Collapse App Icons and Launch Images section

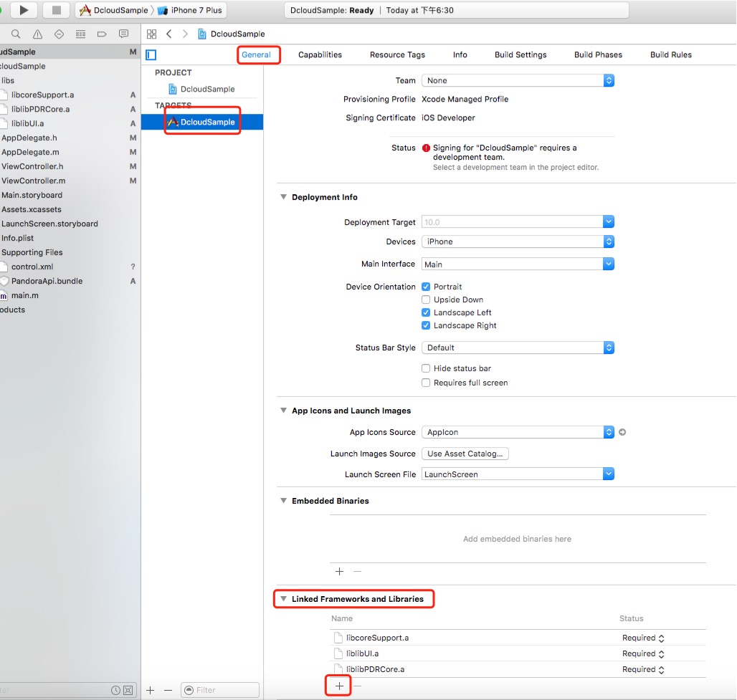pyautogui.click(x=283, y=411)
